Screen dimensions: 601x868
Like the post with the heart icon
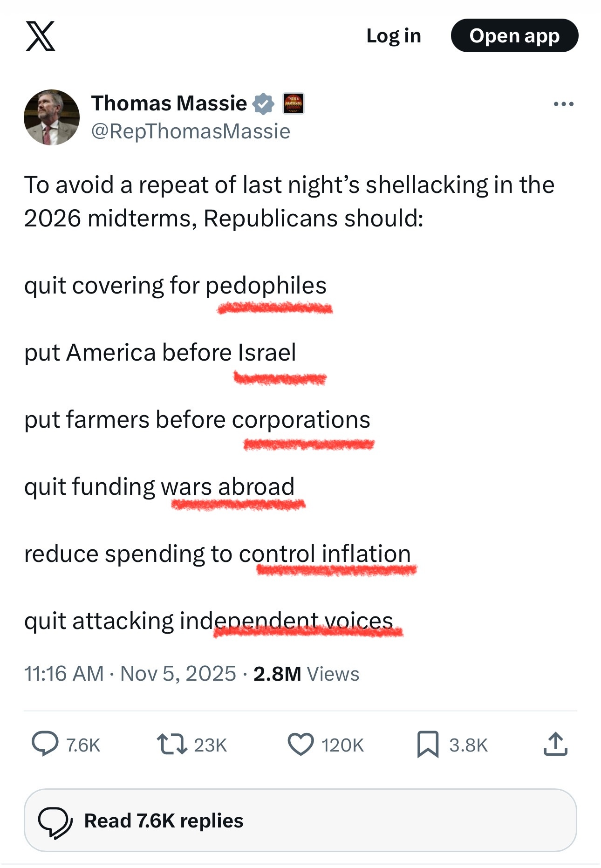click(x=301, y=744)
